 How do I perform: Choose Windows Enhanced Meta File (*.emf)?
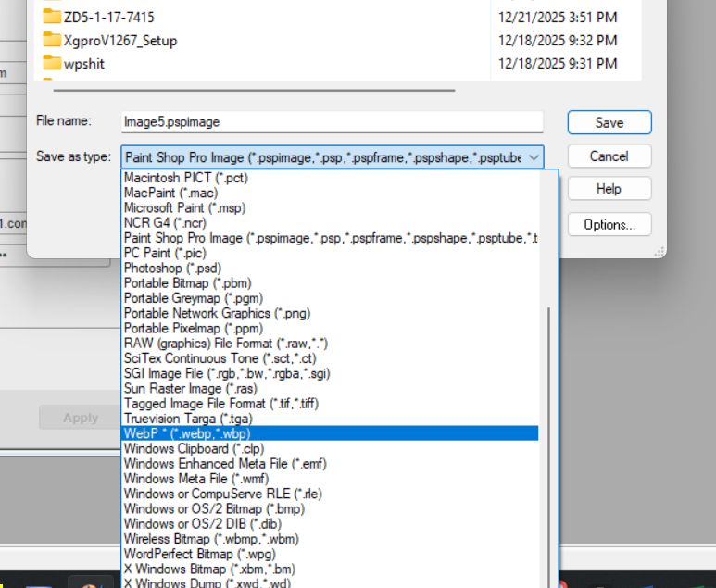tap(225, 464)
